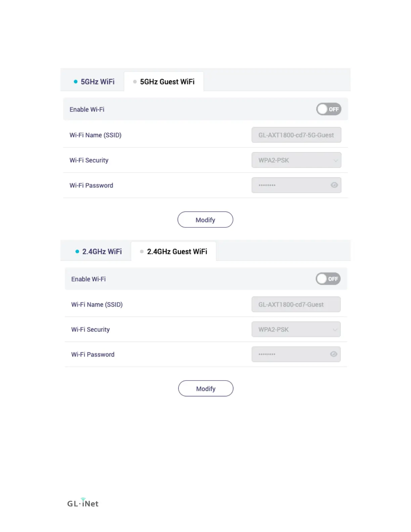
Task: Select the 5GHz Guest WiFi tab
Action: (164, 82)
